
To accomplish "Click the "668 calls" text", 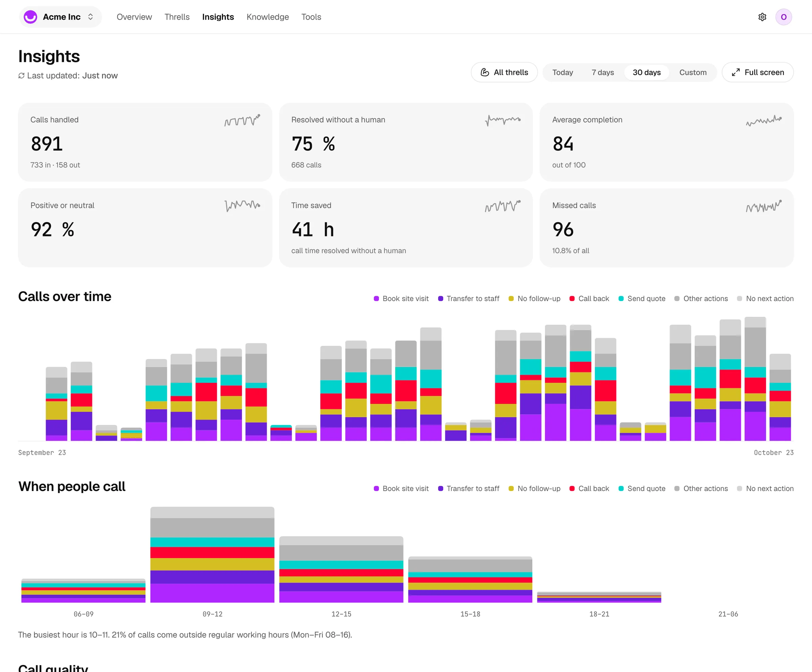I will [x=306, y=165].
